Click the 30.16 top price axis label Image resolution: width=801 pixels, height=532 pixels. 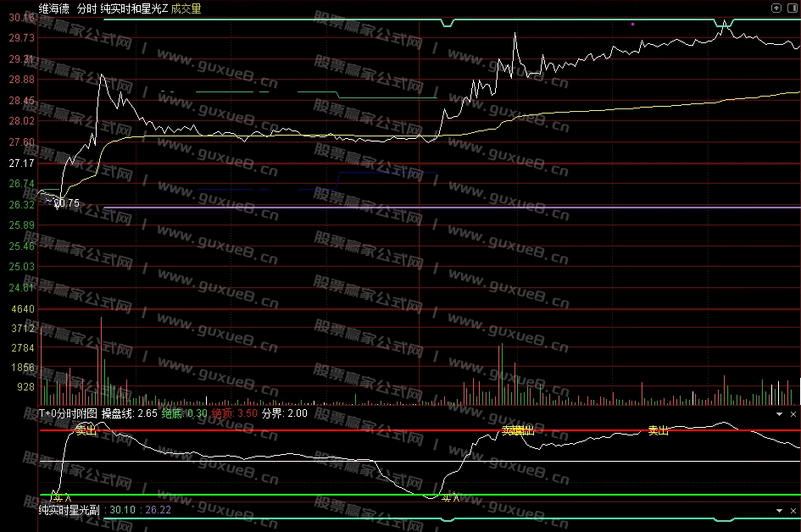pos(22,17)
